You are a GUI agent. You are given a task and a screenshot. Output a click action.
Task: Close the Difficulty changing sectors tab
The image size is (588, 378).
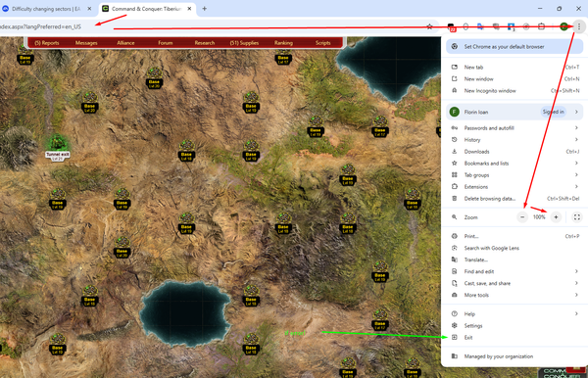(x=89, y=9)
